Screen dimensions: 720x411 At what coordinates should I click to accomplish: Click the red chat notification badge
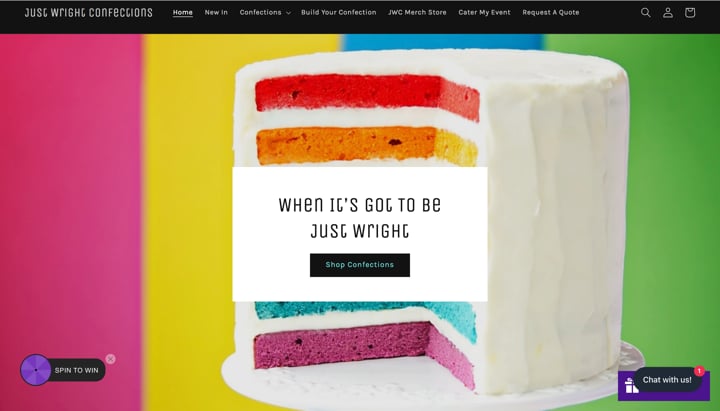699,371
